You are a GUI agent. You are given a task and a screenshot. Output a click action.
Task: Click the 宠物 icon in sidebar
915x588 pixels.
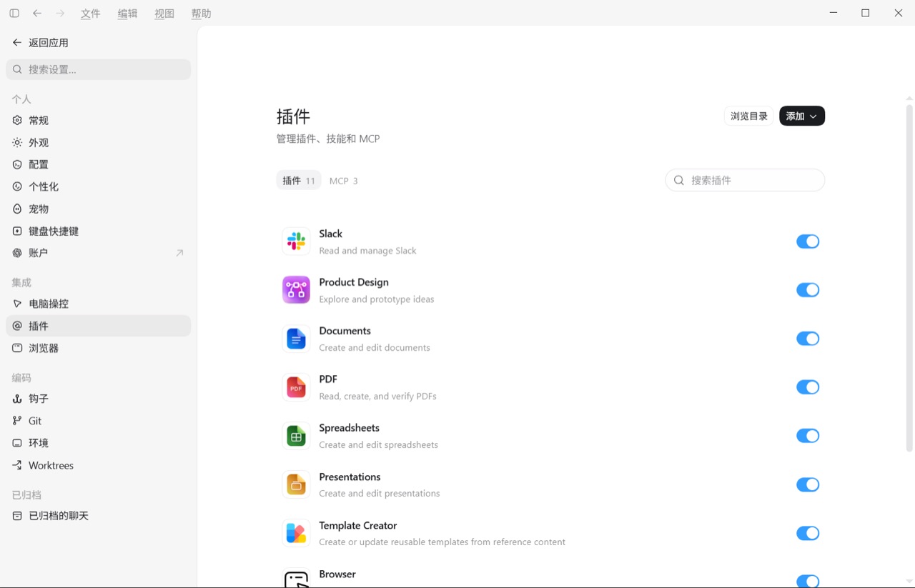(17, 209)
